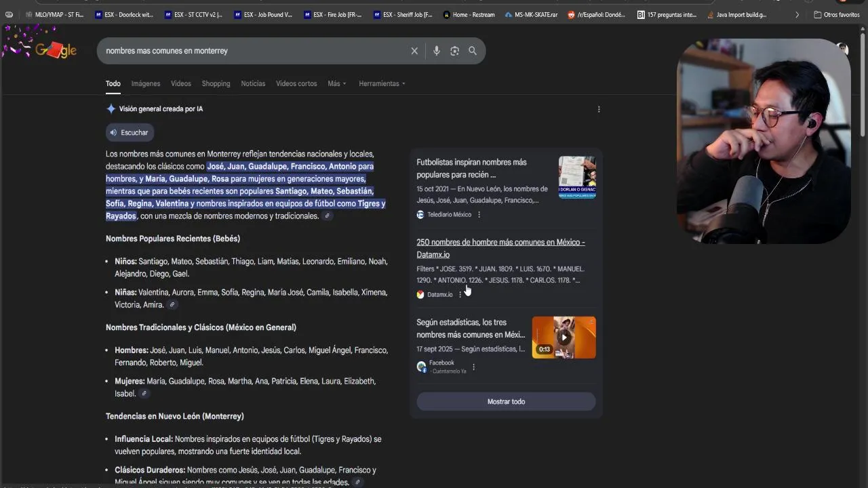The width and height of the screenshot is (868, 488).
Task: Open the Telediario México result options menu
Action: (479, 215)
